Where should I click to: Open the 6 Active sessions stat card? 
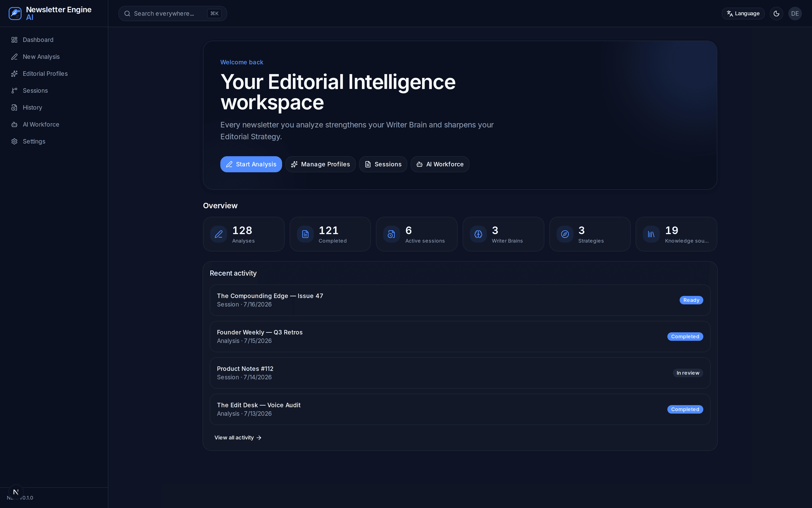[416, 234]
